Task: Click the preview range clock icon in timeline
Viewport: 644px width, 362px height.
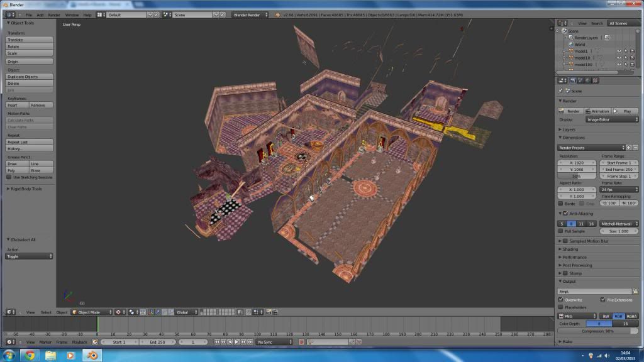Action: tap(95, 342)
